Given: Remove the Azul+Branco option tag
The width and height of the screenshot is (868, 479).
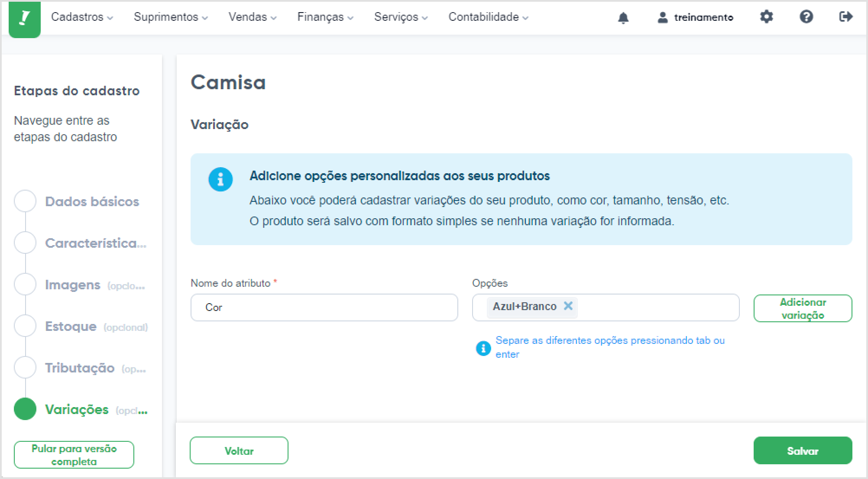Looking at the screenshot, I should pyautogui.click(x=568, y=306).
